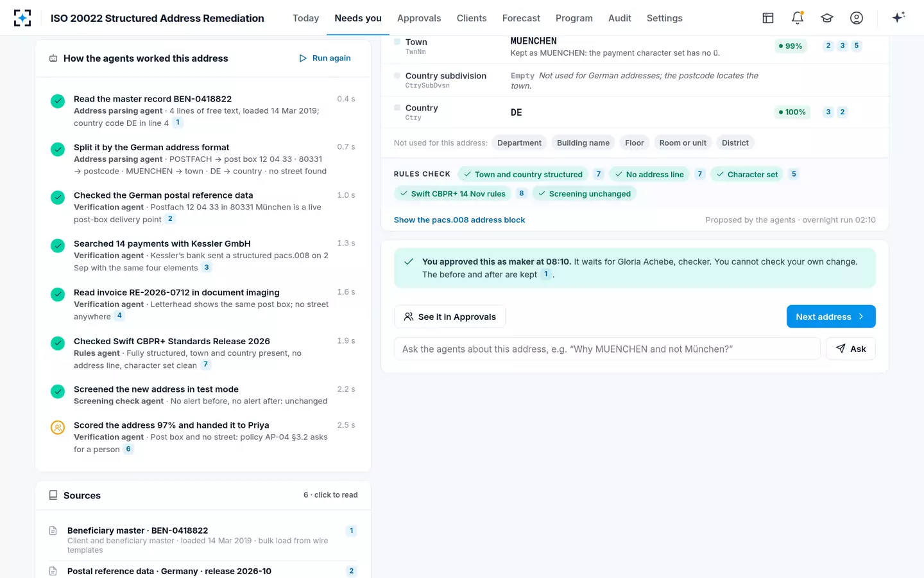Open source reference 8 beside Swift CBPR+ rules
The height and width of the screenshot is (578, 924).
522,193
